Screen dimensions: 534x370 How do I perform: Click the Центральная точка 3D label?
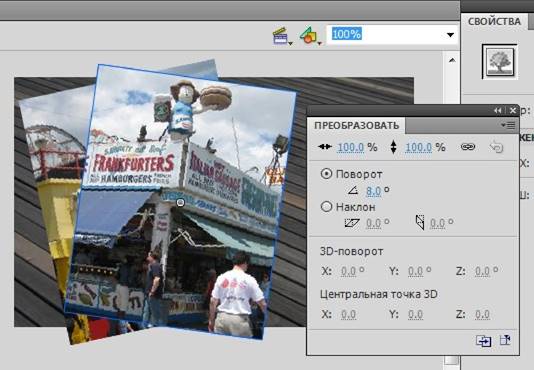coord(379,294)
